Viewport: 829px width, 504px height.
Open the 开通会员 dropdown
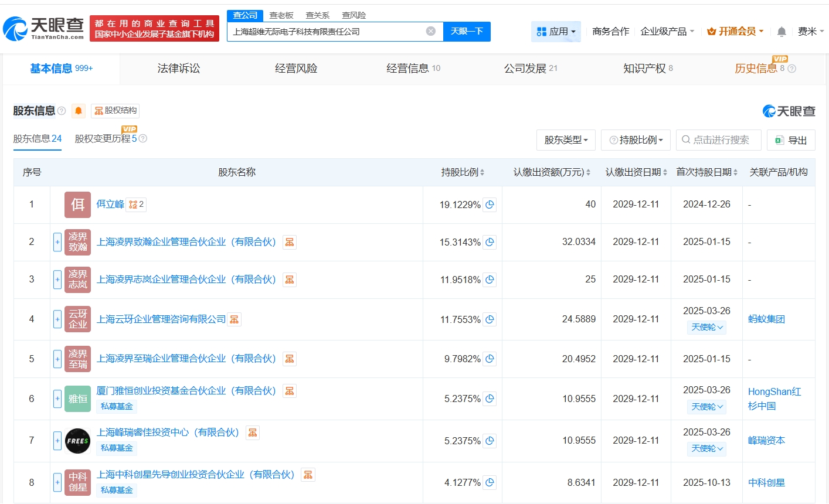[x=735, y=32]
